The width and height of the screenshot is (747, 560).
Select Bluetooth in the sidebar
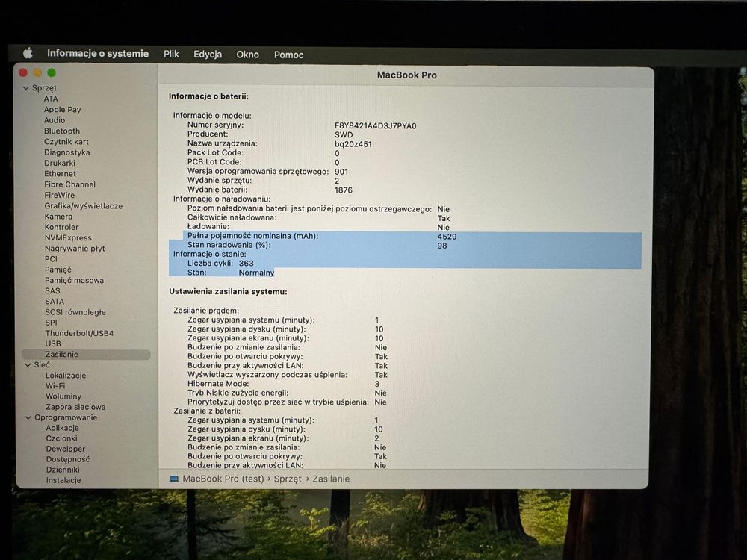pos(62,131)
